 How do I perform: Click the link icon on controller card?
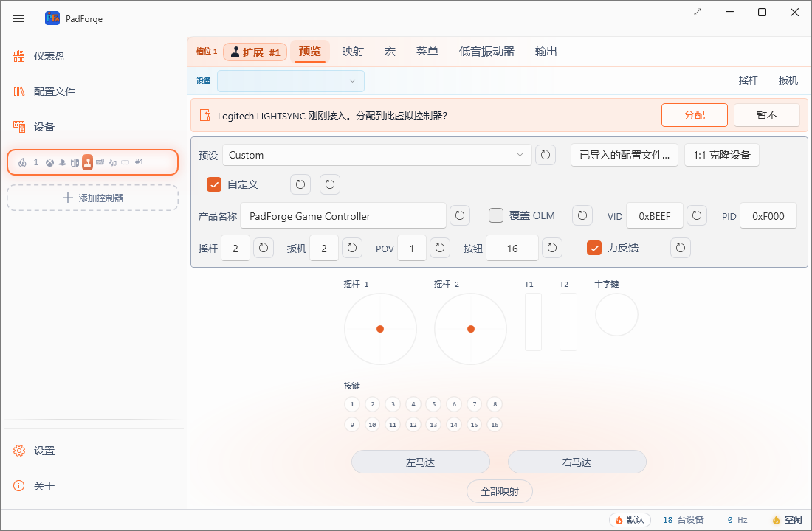coord(125,162)
